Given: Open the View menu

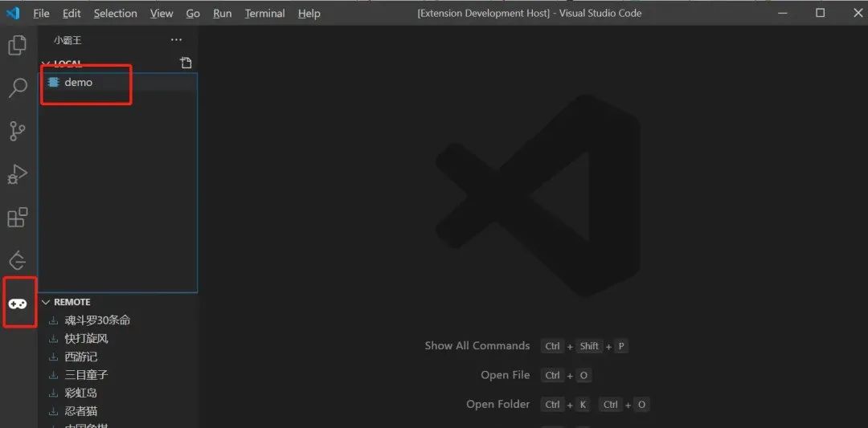Looking at the screenshot, I should point(161,14).
